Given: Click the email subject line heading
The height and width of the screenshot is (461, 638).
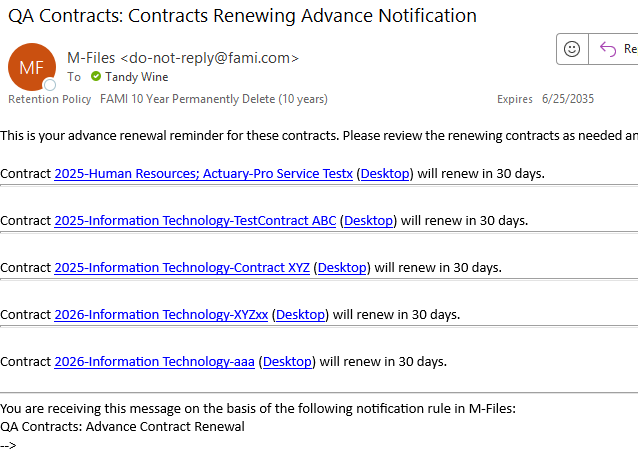Looking at the screenshot, I should pyautogui.click(x=243, y=16).
